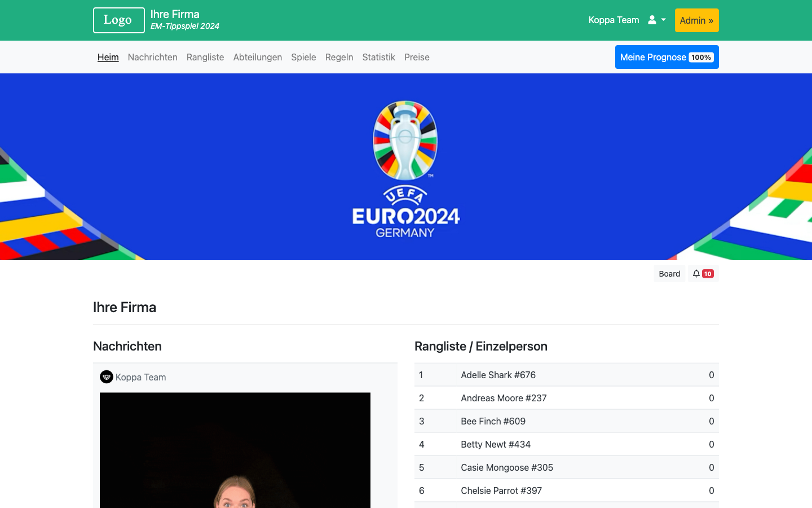Open the Admin » button
812x508 pixels.
[x=696, y=20]
